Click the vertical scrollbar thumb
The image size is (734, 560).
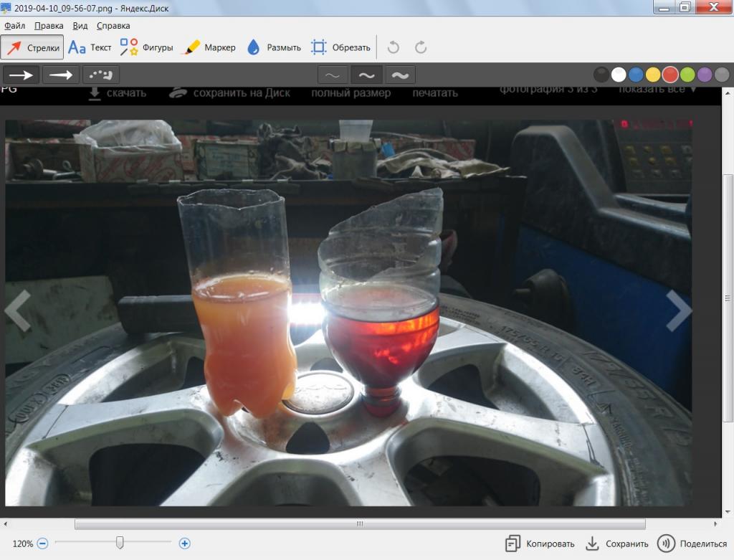point(728,298)
